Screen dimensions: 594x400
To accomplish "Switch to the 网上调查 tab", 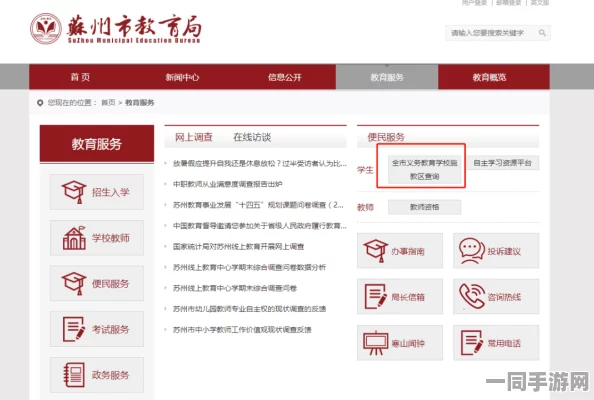I will tap(194, 137).
